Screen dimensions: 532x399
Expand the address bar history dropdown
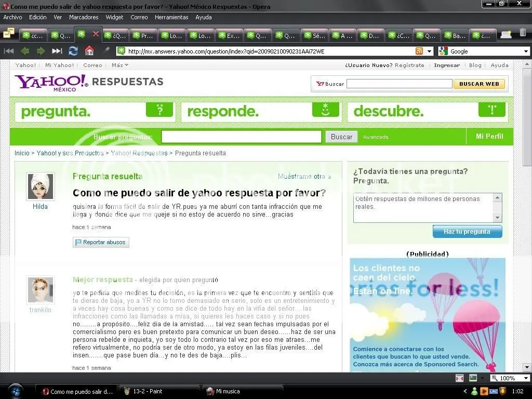(429, 51)
